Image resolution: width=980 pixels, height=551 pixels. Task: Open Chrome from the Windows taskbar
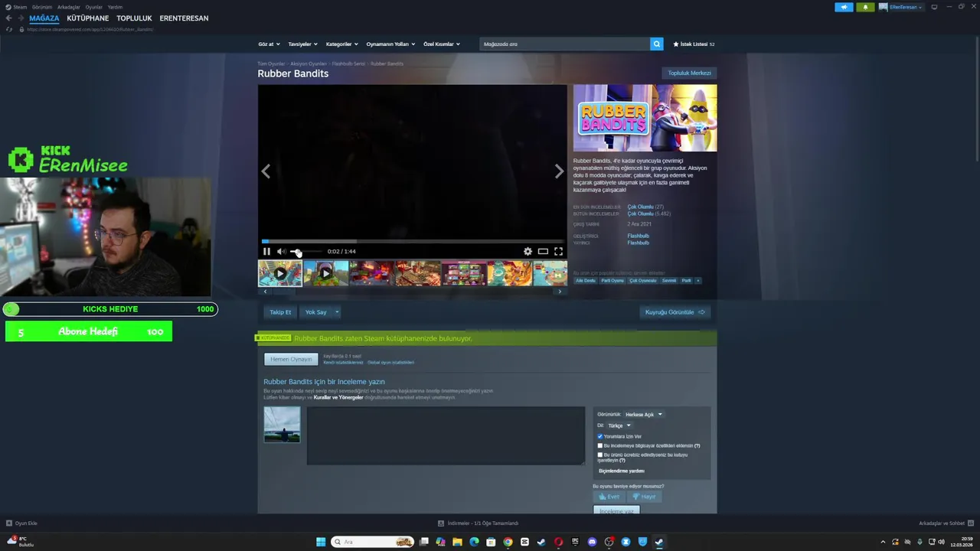pos(508,542)
